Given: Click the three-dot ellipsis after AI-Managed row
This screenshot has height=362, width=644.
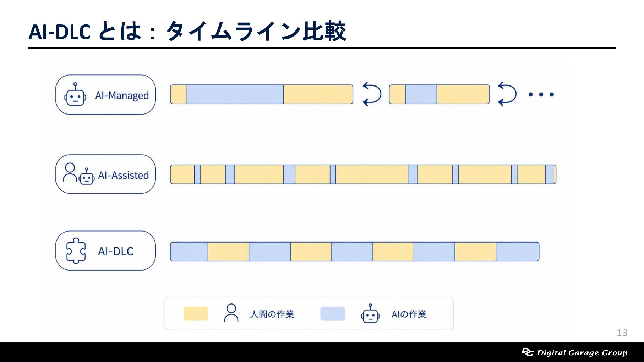Looking at the screenshot, I should point(541,94).
